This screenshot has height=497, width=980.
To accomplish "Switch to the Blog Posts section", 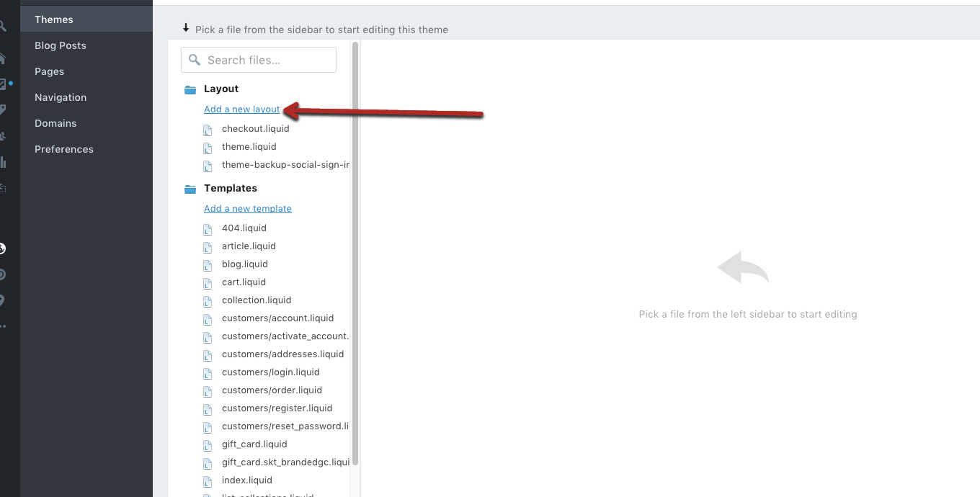I will [x=61, y=45].
